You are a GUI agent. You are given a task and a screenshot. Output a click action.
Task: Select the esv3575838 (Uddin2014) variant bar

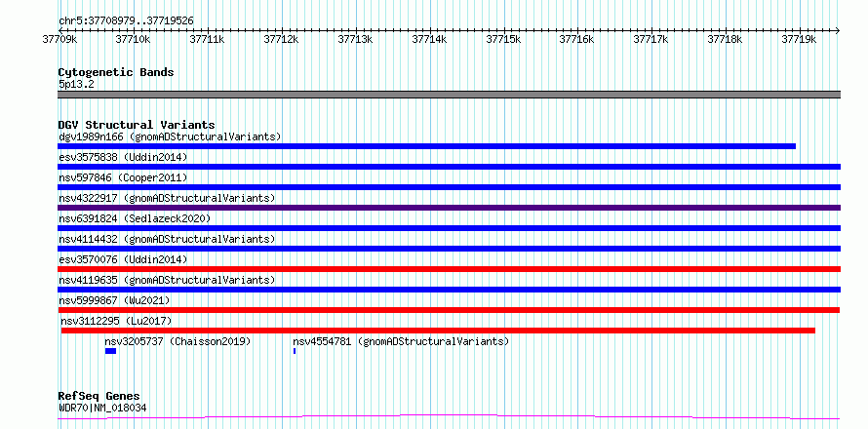click(449, 167)
